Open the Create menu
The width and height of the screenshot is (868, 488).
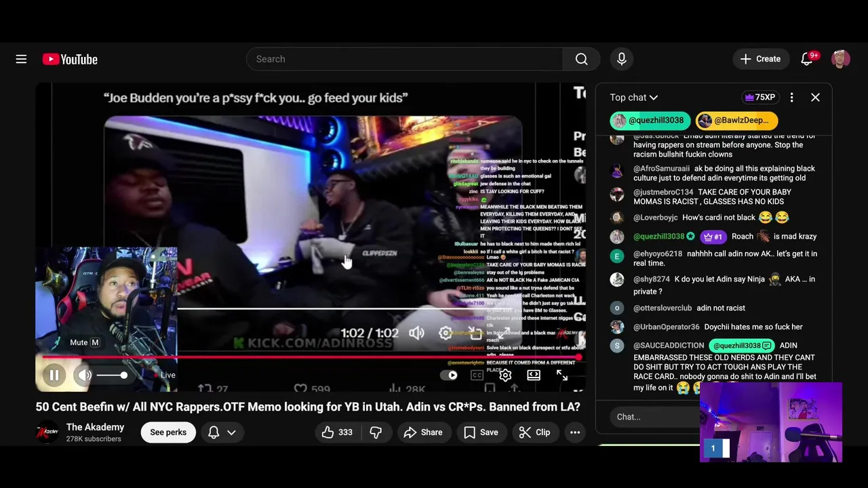pyautogui.click(x=761, y=59)
